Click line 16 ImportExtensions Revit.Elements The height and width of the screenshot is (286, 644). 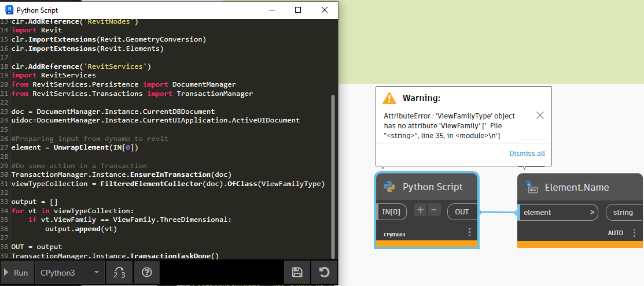[87, 49]
